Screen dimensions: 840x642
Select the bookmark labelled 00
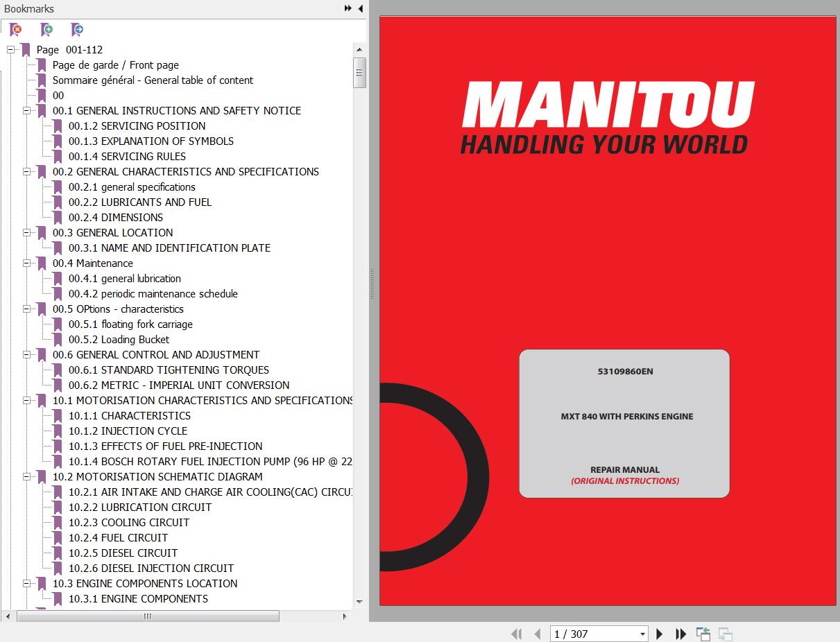(58, 96)
